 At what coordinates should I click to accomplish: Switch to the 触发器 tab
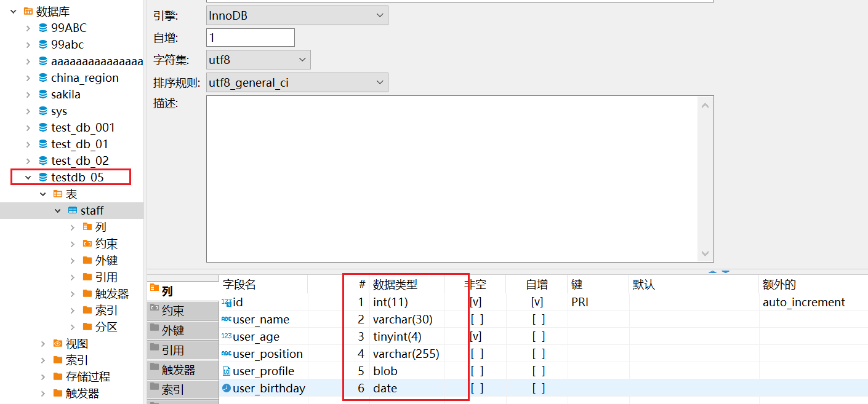tap(183, 370)
